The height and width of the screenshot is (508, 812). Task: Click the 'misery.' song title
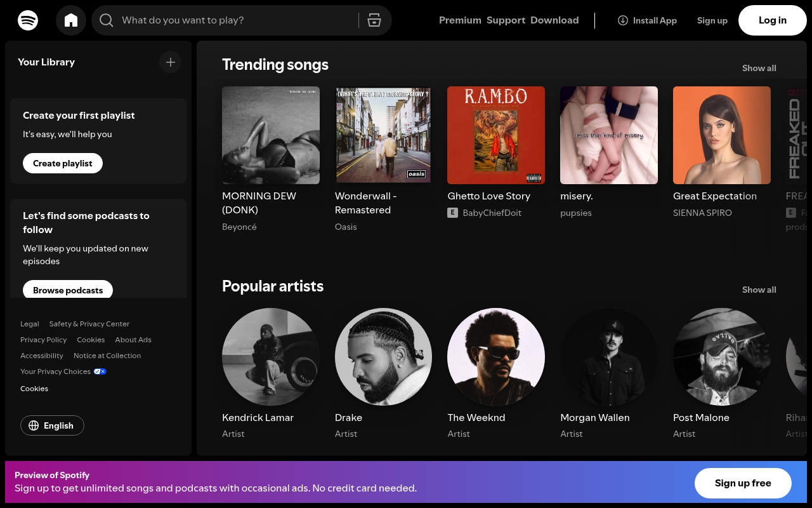click(577, 196)
